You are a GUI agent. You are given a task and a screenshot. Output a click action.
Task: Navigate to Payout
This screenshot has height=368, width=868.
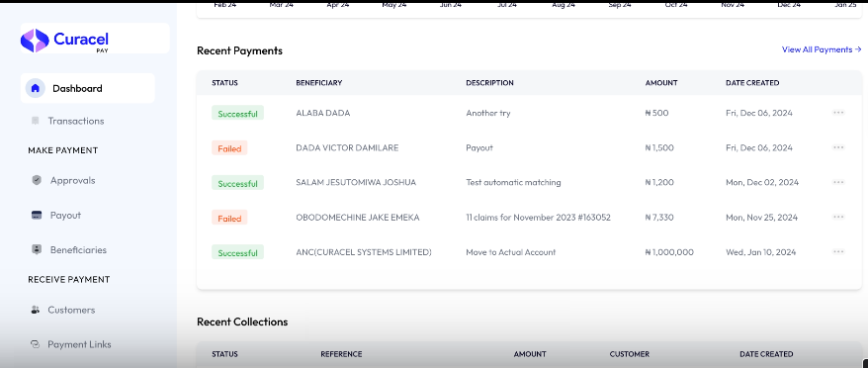click(65, 215)
